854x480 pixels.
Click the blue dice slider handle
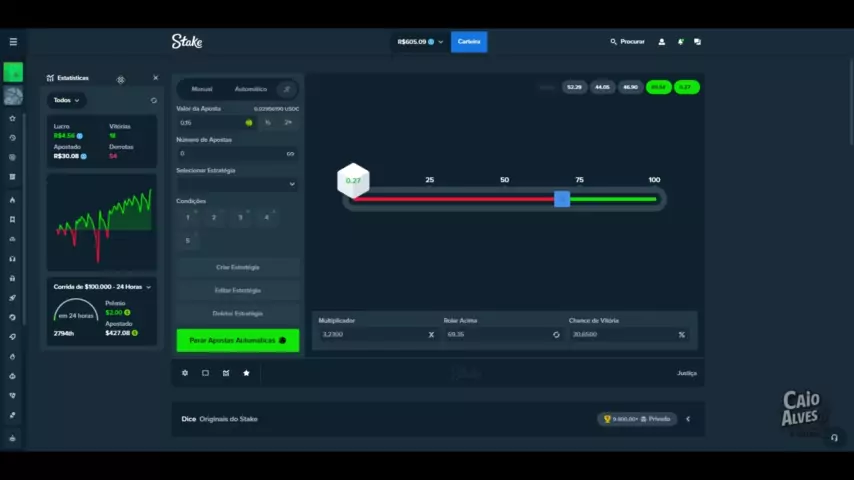[562, 199]
